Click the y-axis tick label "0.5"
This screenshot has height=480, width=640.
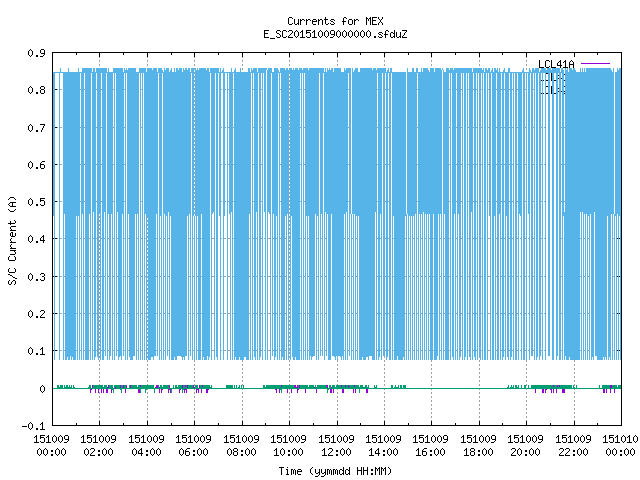pyautogui.click(x=36, y=202)
